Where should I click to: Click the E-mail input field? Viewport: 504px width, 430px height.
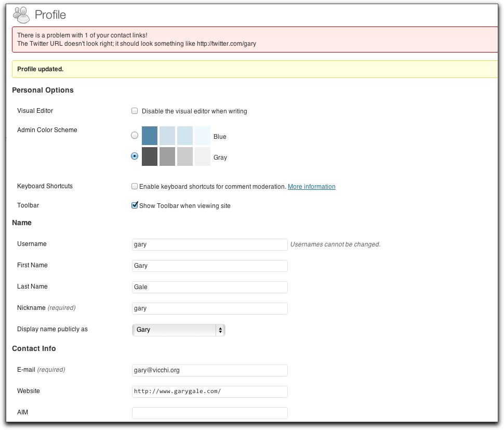click(209, 370)
